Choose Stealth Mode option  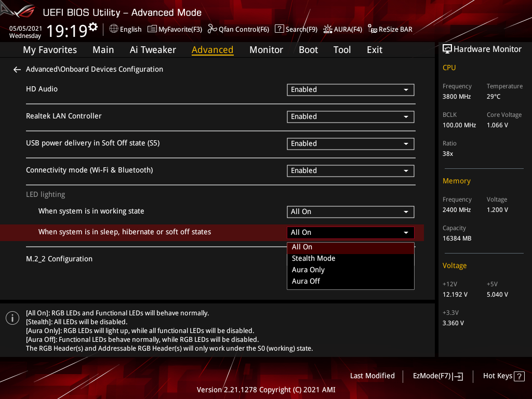tap(351, 259)
